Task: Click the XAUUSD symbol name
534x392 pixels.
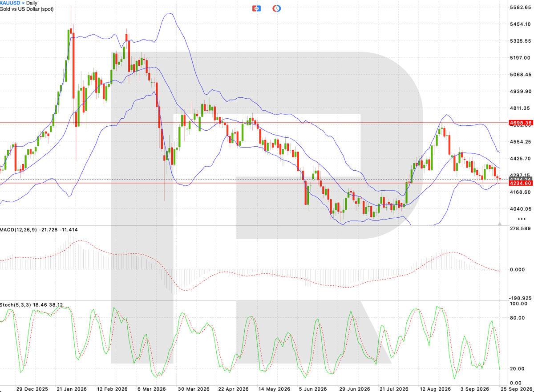Action: click(10, 3)
